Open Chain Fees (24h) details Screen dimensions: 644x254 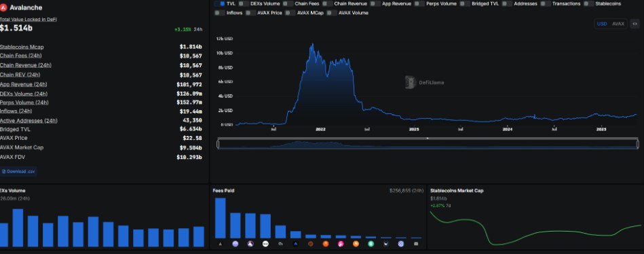20,56
